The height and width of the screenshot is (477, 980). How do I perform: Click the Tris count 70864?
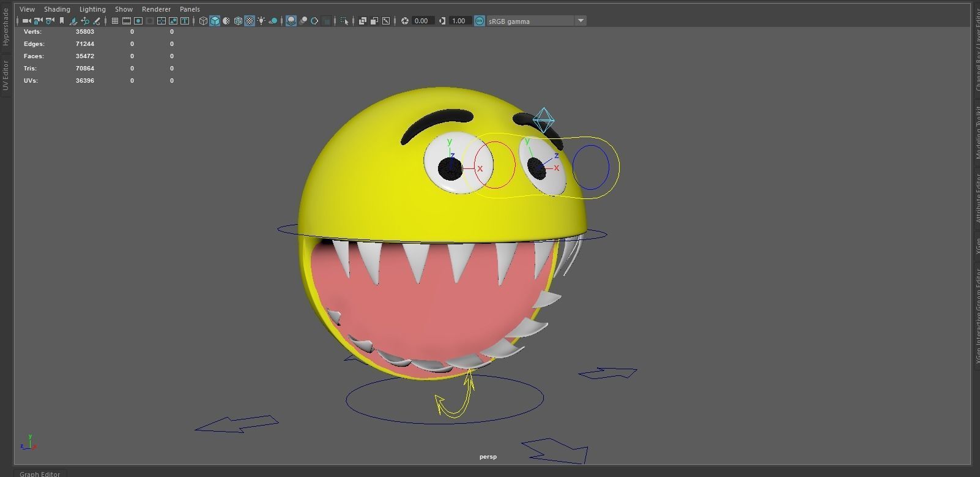pyautogui.click(x=85, y=68)
